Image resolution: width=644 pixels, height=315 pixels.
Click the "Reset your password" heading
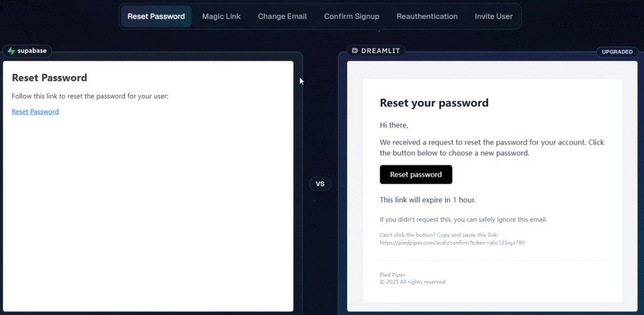434,103
